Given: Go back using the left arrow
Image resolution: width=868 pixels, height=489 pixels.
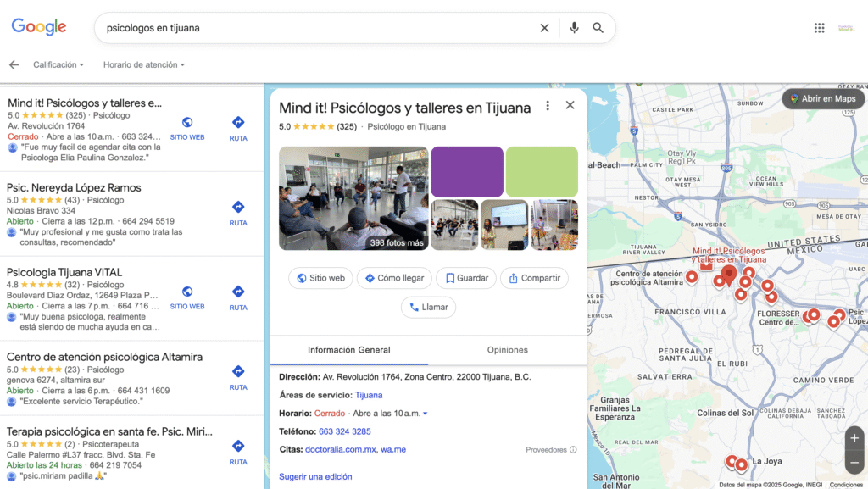Looking at the screenshot, I should pos(14,64).
